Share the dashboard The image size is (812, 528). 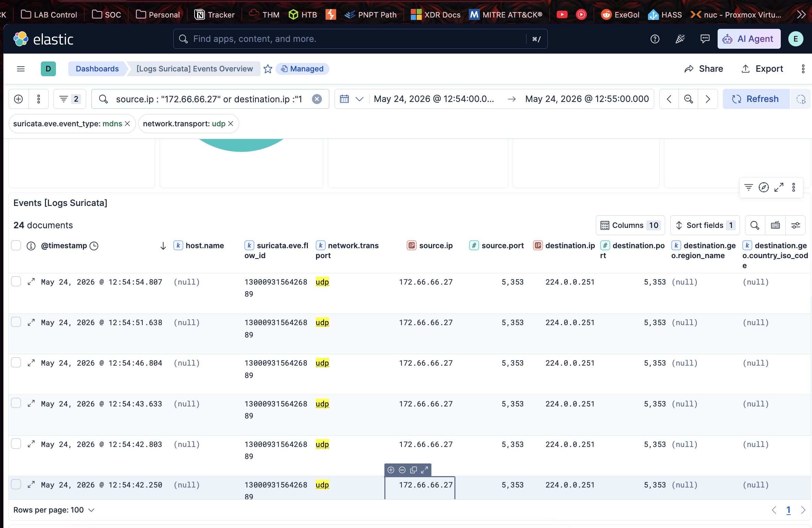point(704,69)
